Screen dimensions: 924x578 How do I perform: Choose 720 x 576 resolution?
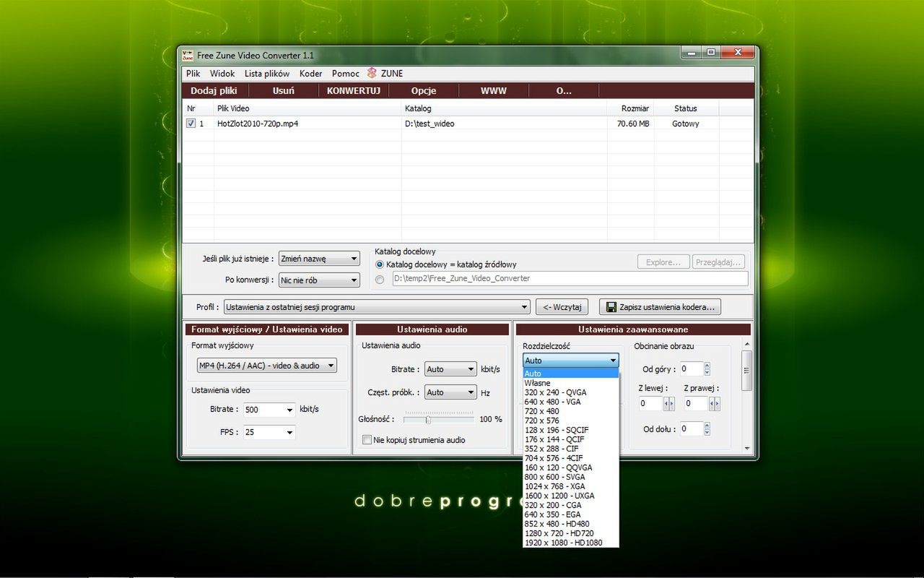[x=571, y=420]
